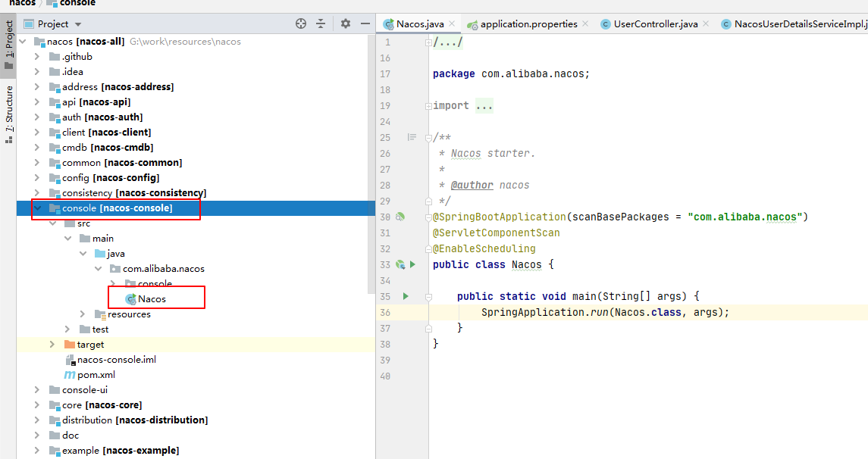Viewport: 868px width, 459px height.
Task: Click the SpringApplication.run line of code
Action: tap(605, 312)
